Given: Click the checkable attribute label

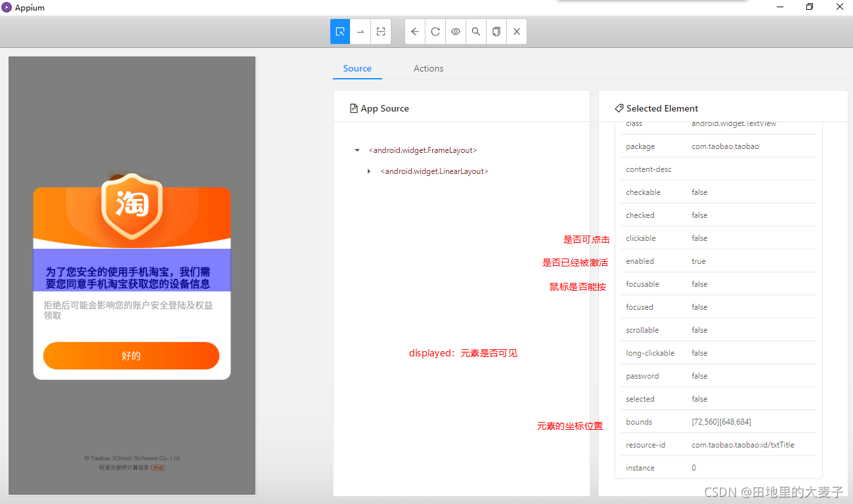Looking at the screenshot, I should (643, 192).
